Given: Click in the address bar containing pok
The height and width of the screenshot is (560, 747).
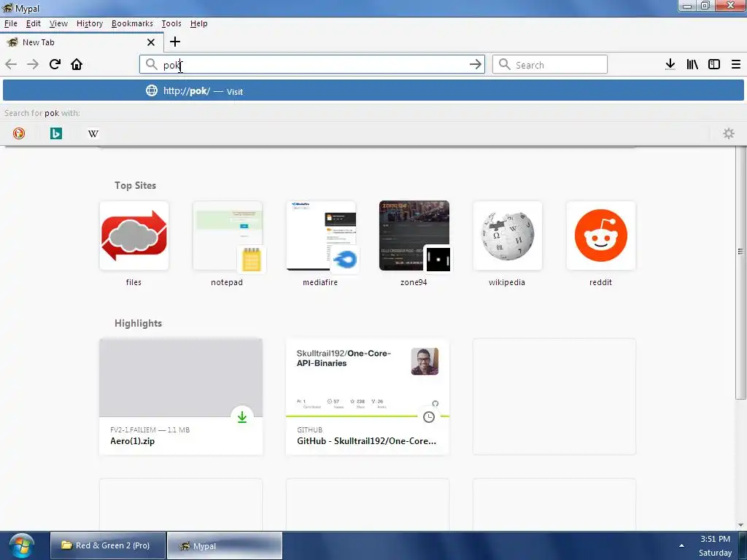Looking at the screenshot, I should [312, 64].
